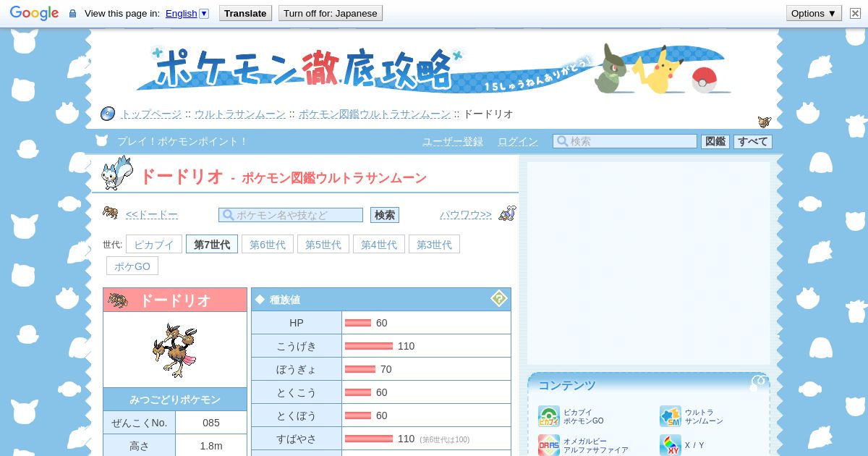Click the Seel sprite icon

[508, 214]
